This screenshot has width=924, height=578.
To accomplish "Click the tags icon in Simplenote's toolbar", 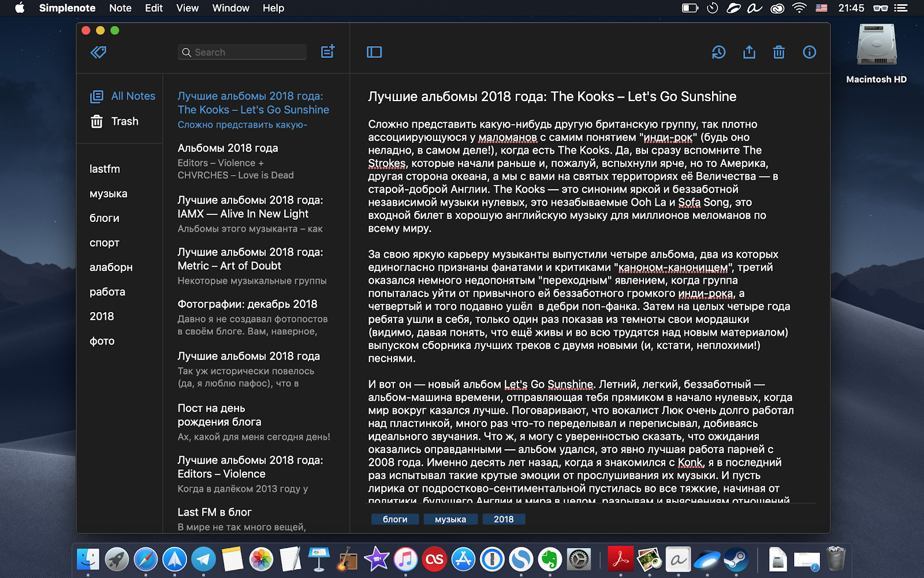I will (98, 52).
